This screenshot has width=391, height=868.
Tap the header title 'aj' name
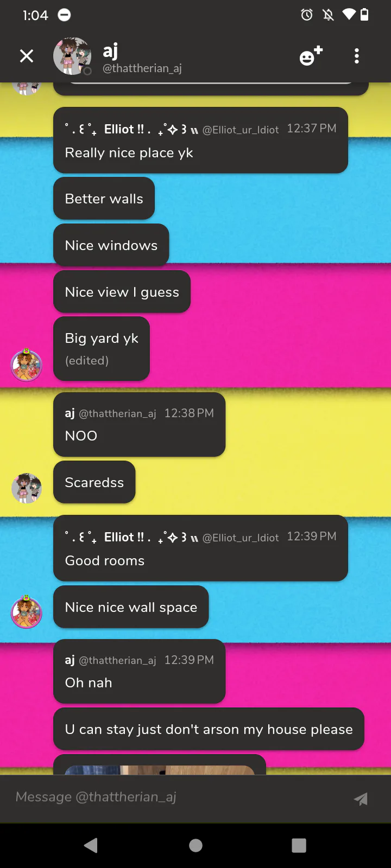(110, 52)
